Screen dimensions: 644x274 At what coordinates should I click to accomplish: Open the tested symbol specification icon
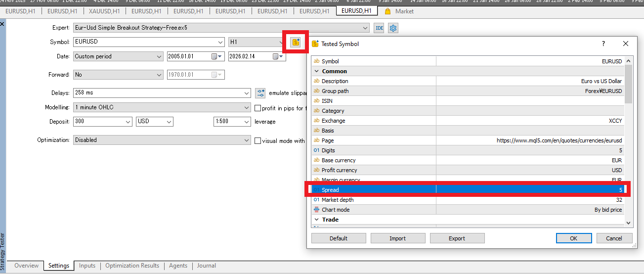296,42
